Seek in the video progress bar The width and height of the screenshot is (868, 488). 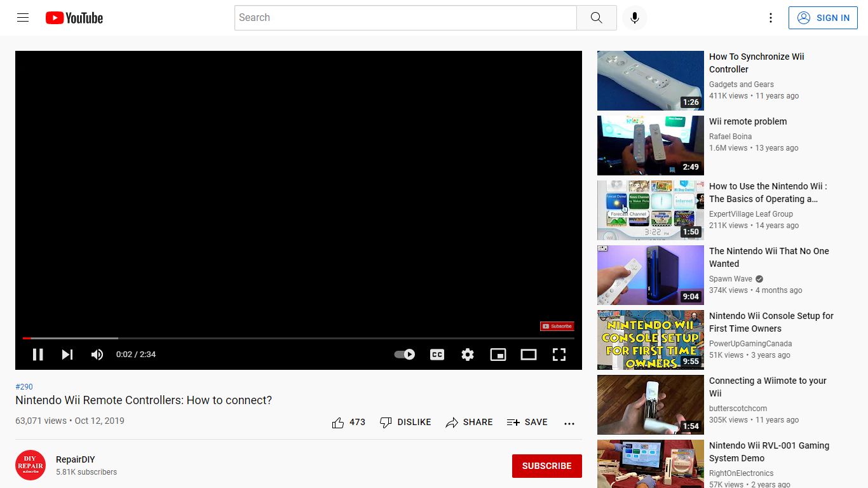coord(299,338)
